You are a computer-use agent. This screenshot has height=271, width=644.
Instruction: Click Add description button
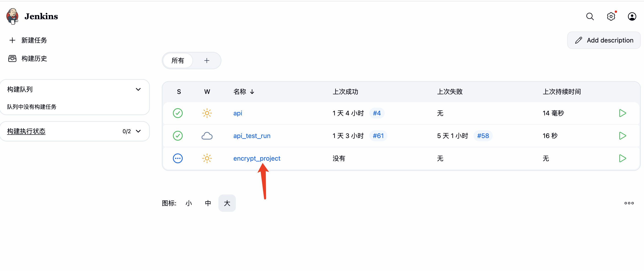click(x=604, y=40)
